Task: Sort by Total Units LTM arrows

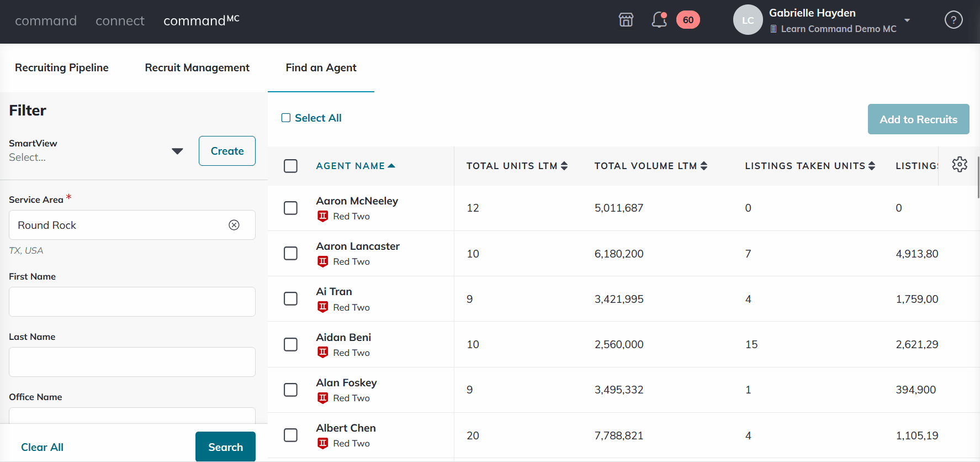Action: coord(564,166)
